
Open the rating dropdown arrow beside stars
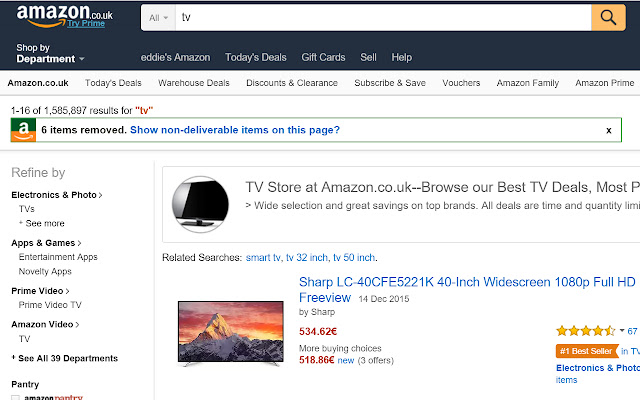point(622,331)
